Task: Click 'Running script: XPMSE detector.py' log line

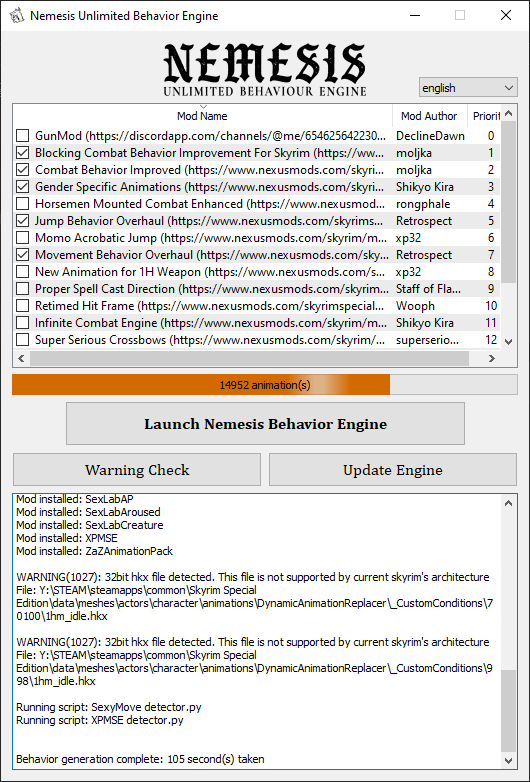Action: pyautogui.click(x=100, y=720)
